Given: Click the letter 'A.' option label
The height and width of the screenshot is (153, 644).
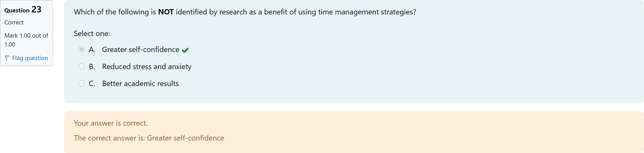Looking at the screenshot, I should click(x=92, y=50).
